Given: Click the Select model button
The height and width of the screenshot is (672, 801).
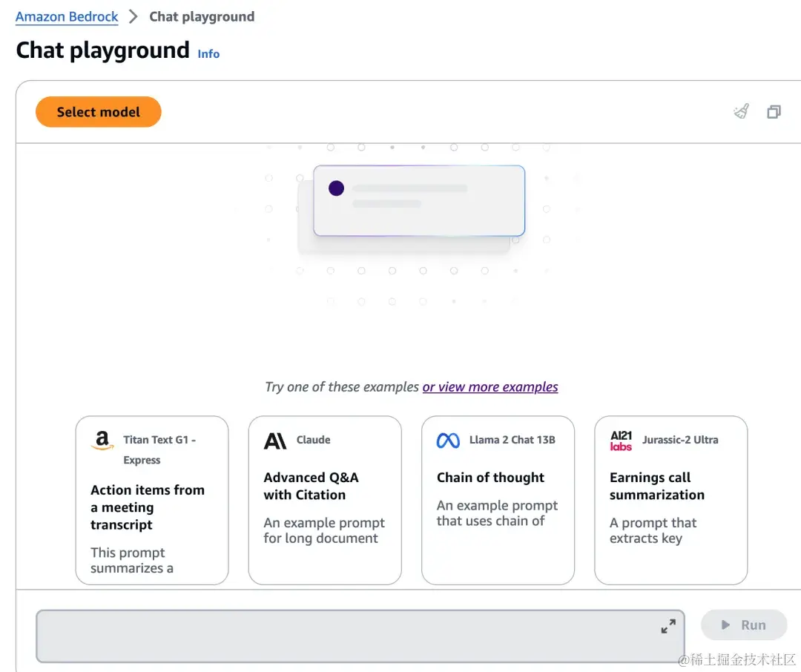Looking at the screenshot, I should [99, 112].
